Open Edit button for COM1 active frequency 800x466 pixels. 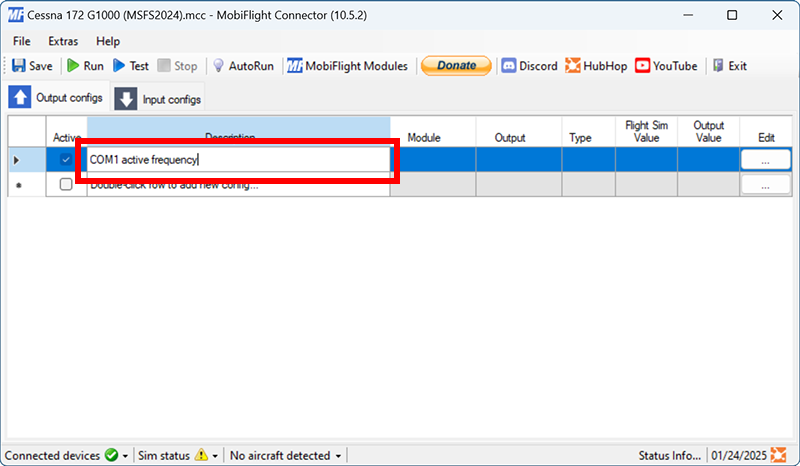[765, 160]
